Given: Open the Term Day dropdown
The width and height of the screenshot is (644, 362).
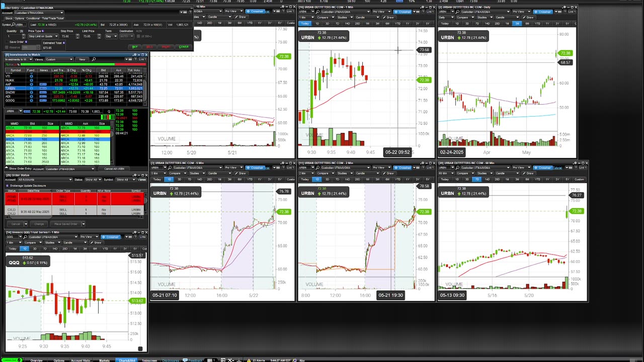Looking at the screenshot, I should click(x=111, y=36).
